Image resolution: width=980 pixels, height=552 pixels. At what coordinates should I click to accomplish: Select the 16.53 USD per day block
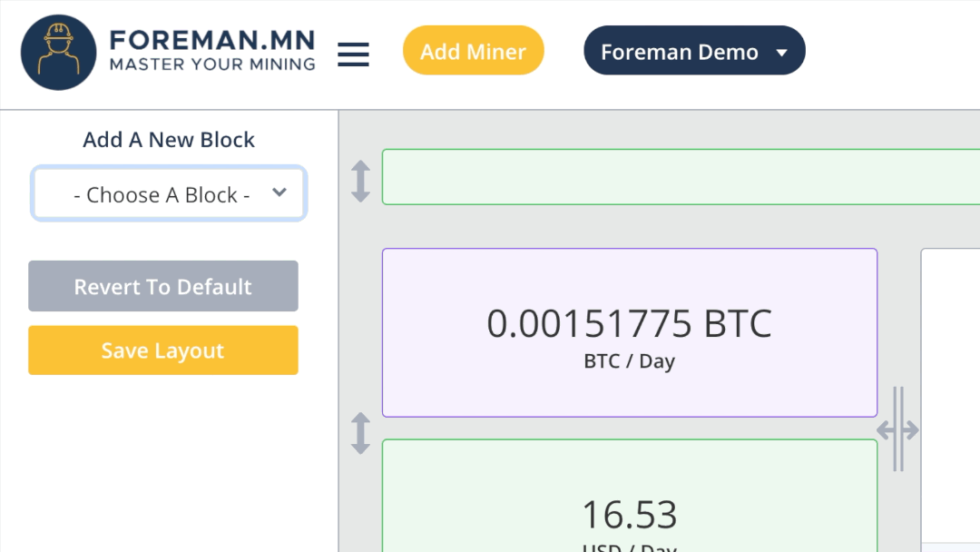(x=630, y=496)
